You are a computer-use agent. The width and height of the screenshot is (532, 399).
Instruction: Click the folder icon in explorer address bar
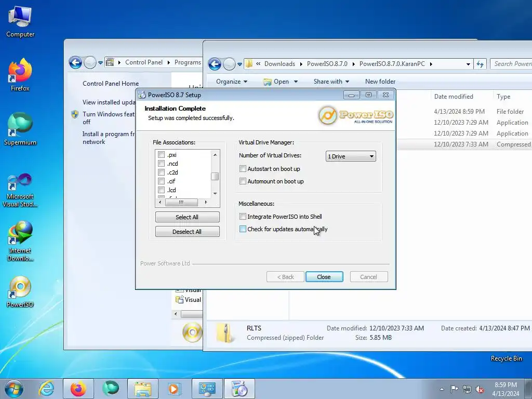249,64
